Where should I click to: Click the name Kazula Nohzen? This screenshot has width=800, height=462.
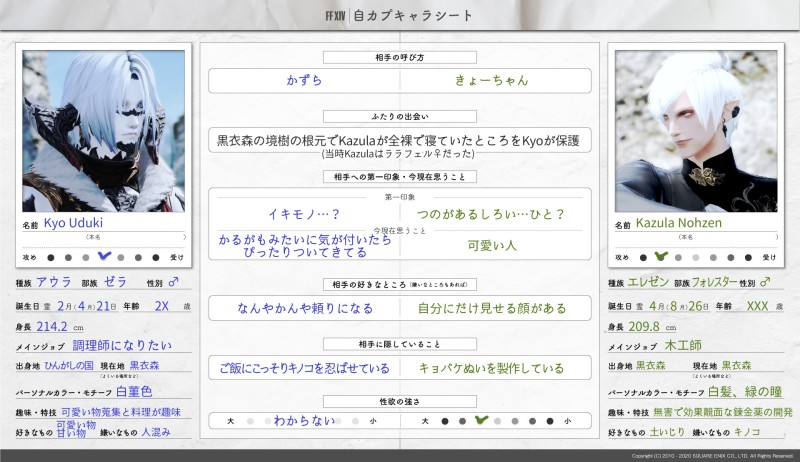(x=679, y=223)
